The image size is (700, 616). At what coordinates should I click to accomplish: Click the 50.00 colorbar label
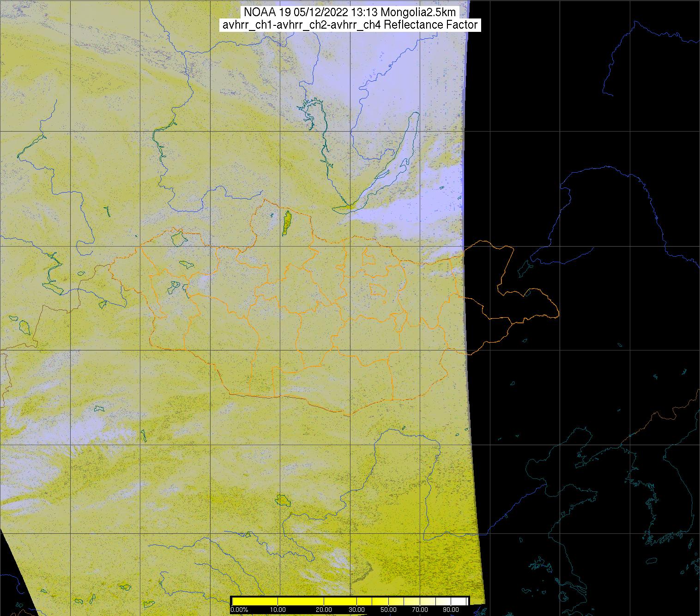pyautogui.click(x=388, y=610)
